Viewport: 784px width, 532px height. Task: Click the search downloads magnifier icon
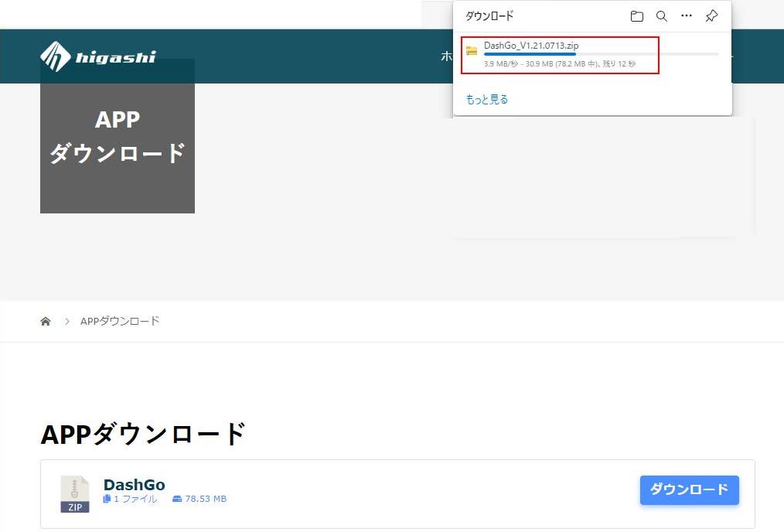point(661,16)
